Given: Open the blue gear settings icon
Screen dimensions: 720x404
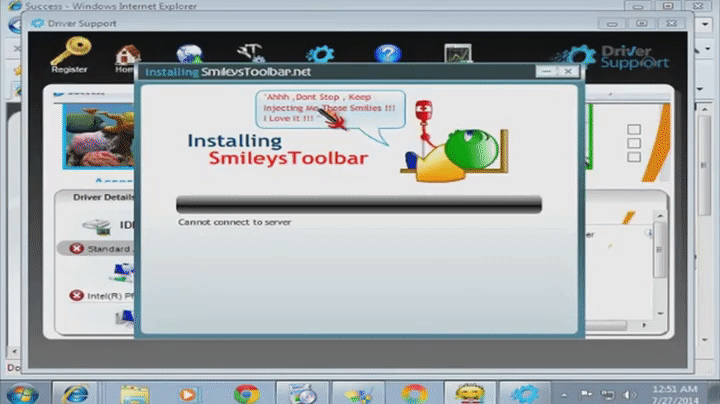Looking at the screenshot, I should tap(320, 55).
